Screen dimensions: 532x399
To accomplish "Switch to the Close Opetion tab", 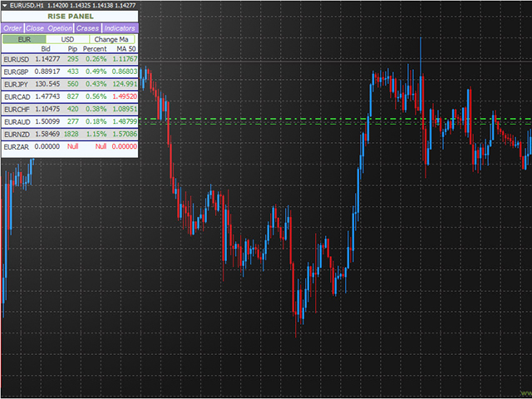I will (49, 27).
